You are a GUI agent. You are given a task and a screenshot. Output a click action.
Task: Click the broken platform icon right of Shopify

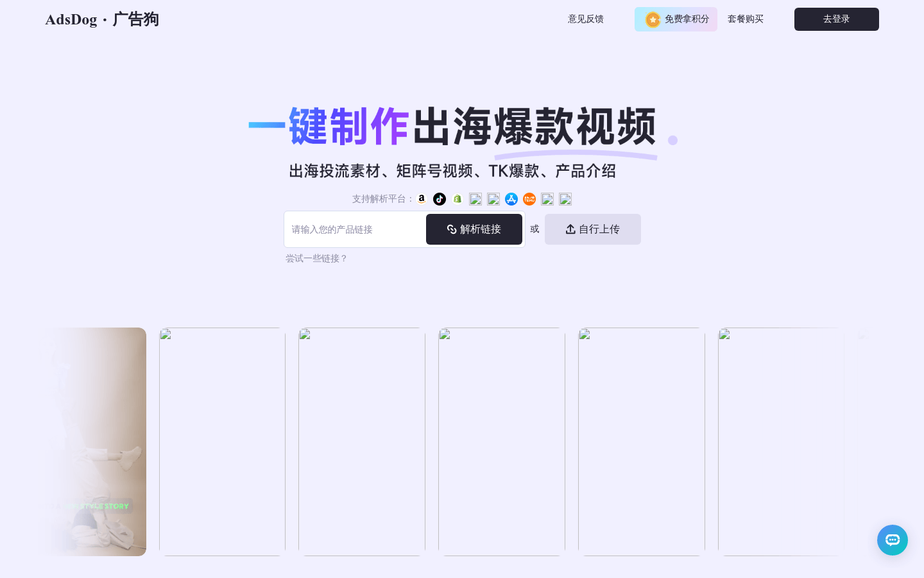475,199
